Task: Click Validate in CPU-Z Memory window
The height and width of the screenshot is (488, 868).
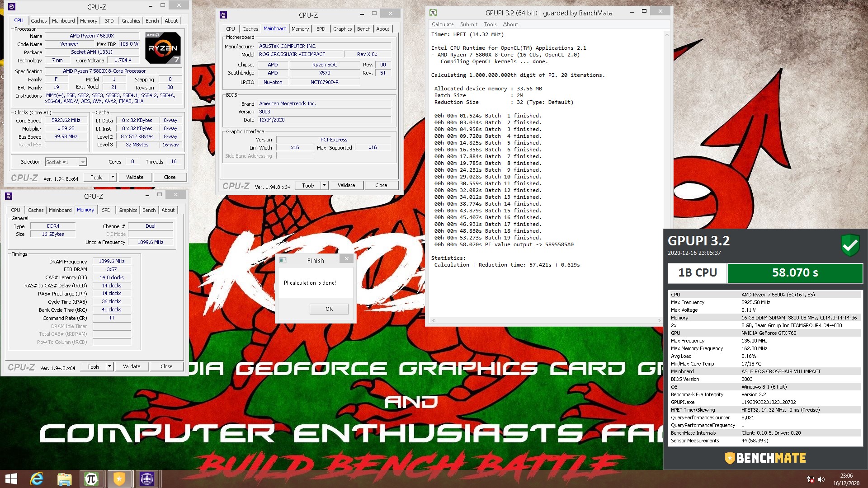Action: pos(132,366)
